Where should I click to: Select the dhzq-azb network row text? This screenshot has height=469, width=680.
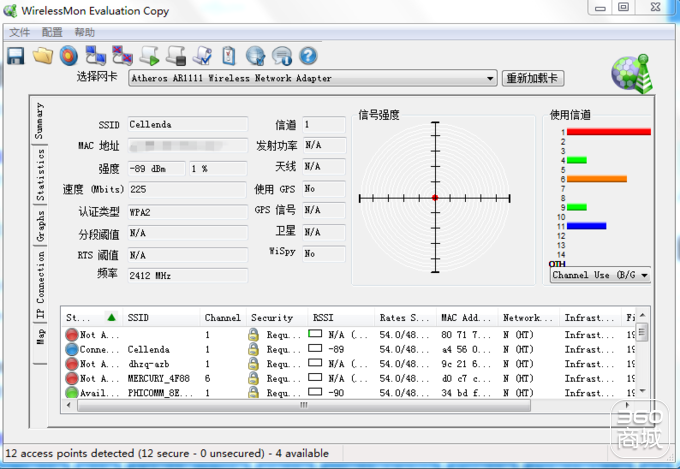click(148, 364)
